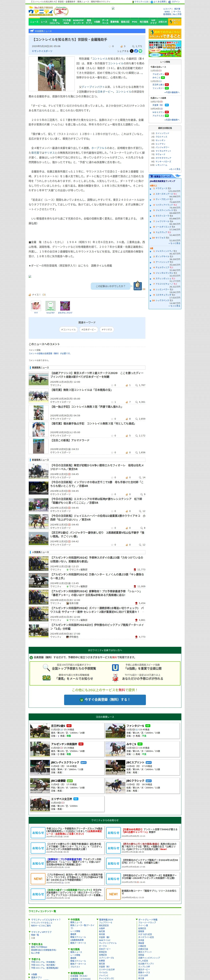This screenshot has width=210, height=980.
Task: Select the #サリオス keyword tag
Action: (x=107, y=329)
